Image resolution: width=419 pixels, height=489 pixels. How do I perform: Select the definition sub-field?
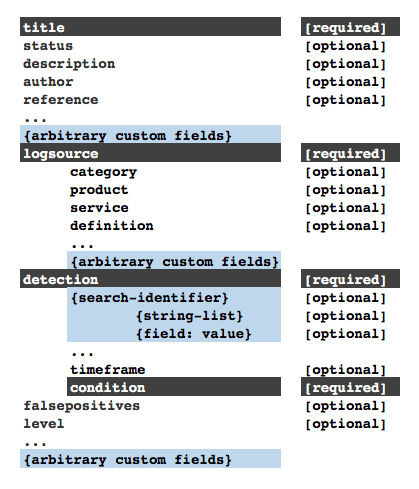tap(112, 226)
